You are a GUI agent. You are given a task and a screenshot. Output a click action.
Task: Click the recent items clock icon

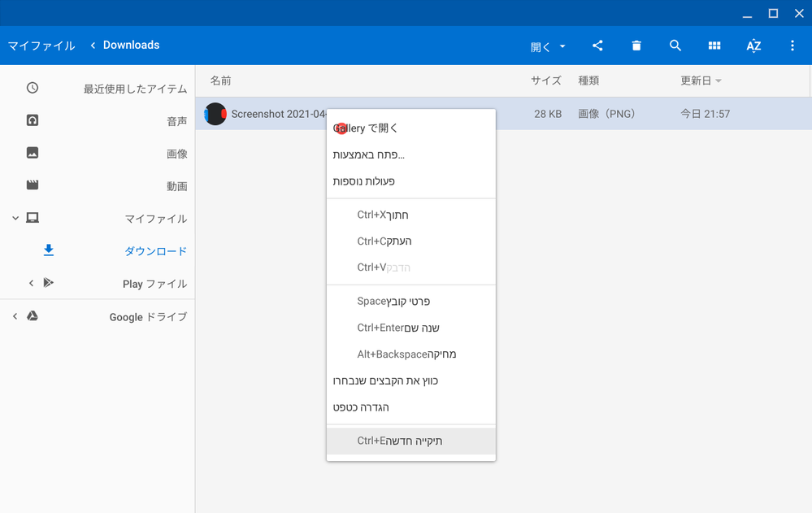[x=33, y=88]
